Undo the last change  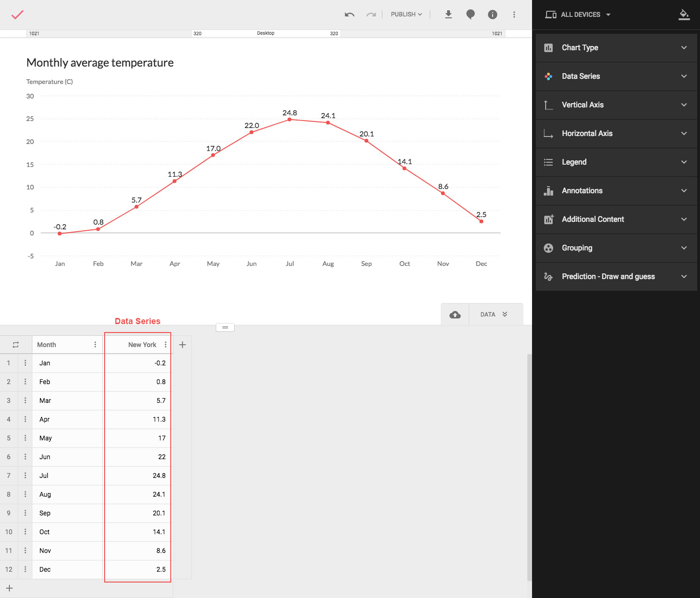(x=350, y=15)
